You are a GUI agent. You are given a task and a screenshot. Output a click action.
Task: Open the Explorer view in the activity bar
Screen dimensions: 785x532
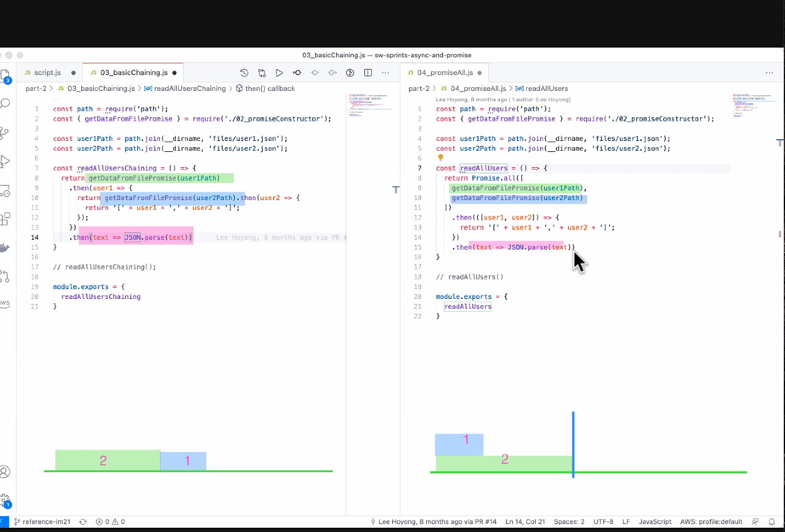(x=5, y=75)
